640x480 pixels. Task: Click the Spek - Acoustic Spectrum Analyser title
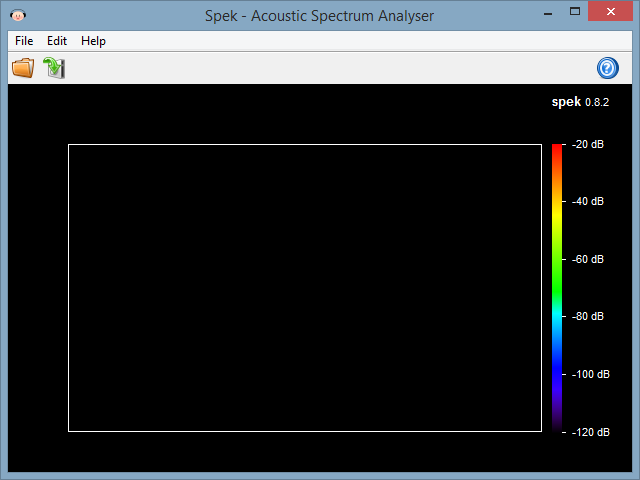tap(319, 16)
